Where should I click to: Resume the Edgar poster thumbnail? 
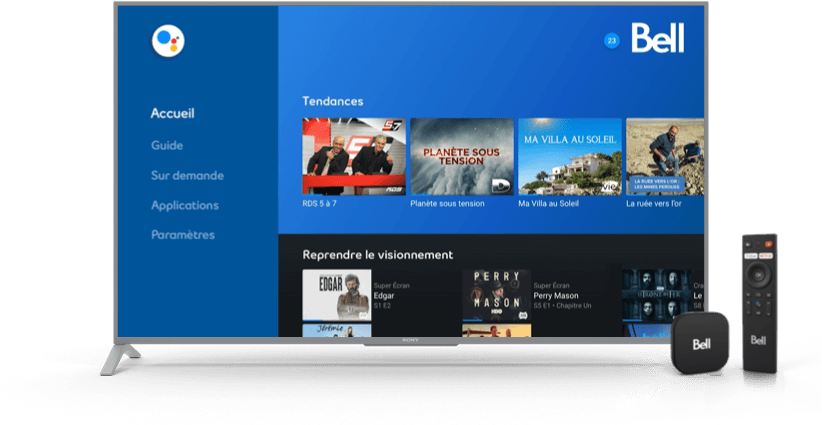(337, 295)
